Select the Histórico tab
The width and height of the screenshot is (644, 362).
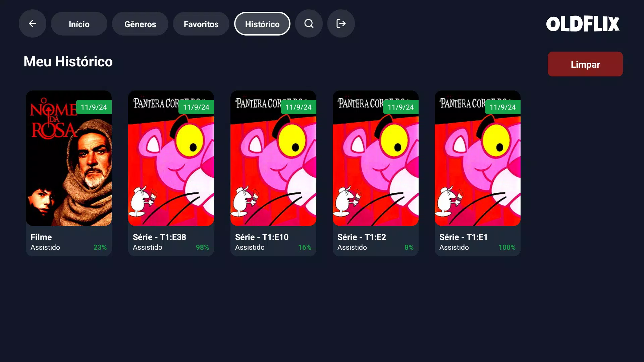click(x=262, y=24)
